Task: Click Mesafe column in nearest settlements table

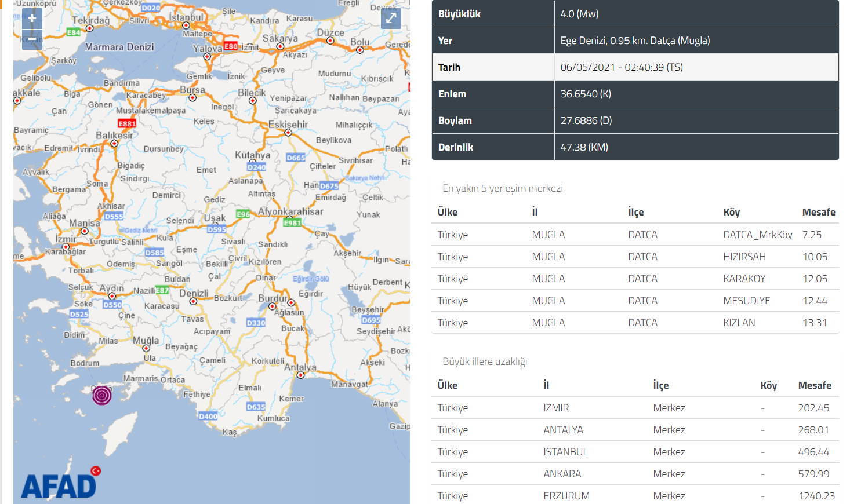Action: pyautogui.click(x=818, y=212)
